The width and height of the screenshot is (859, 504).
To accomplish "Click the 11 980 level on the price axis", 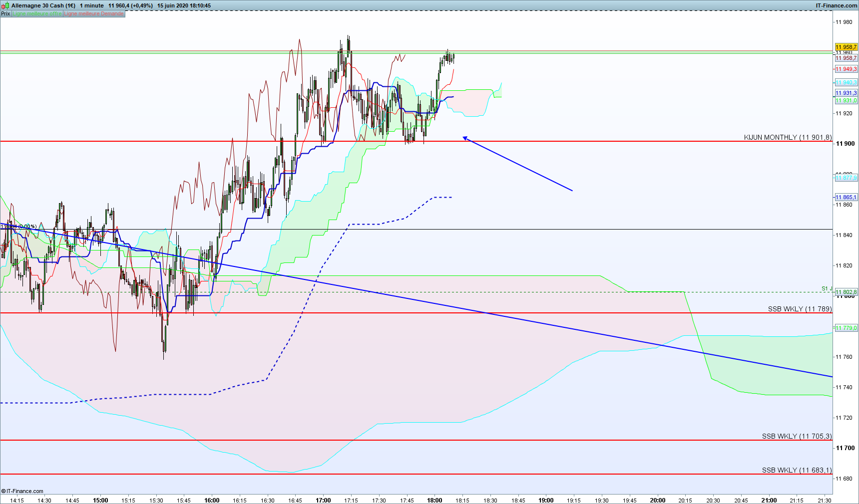I will (844, 22).
